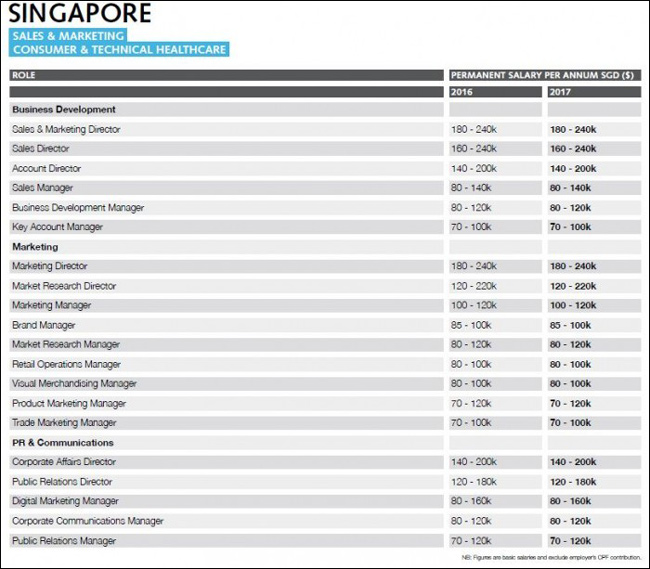Click the Market Research Manager role
650x569 pixels.
click(x=66, y=344)
